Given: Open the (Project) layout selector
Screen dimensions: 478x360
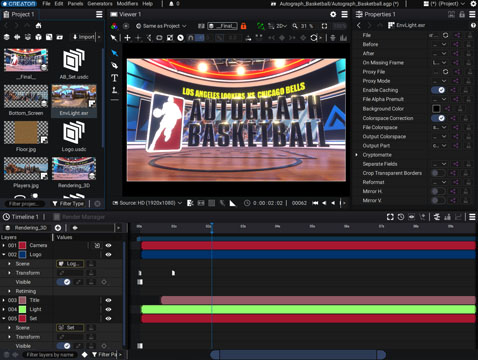Looking at the screenshot, I should [x=444, y=4].
